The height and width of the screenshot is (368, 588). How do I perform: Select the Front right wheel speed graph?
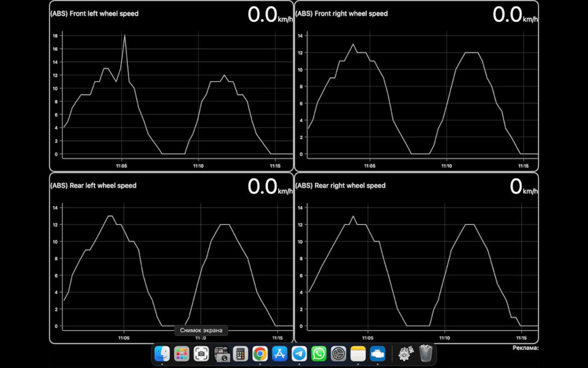pyautogui.click(x=417, y=86)
